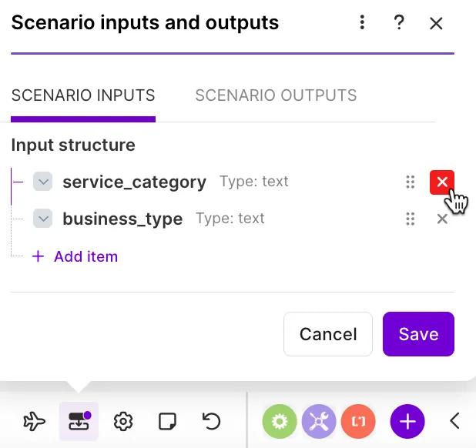Save the scenario inputs

[x=419, y=334]
